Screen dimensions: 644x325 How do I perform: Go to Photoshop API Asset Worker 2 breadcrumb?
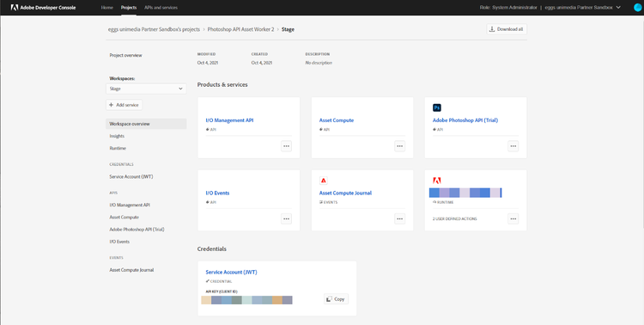point(240,29)
